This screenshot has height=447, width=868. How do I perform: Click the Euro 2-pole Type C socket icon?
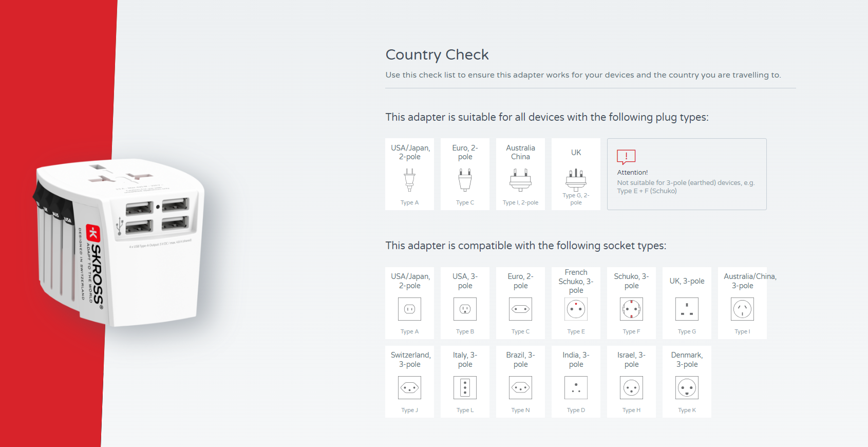click(x=520, y=309)
